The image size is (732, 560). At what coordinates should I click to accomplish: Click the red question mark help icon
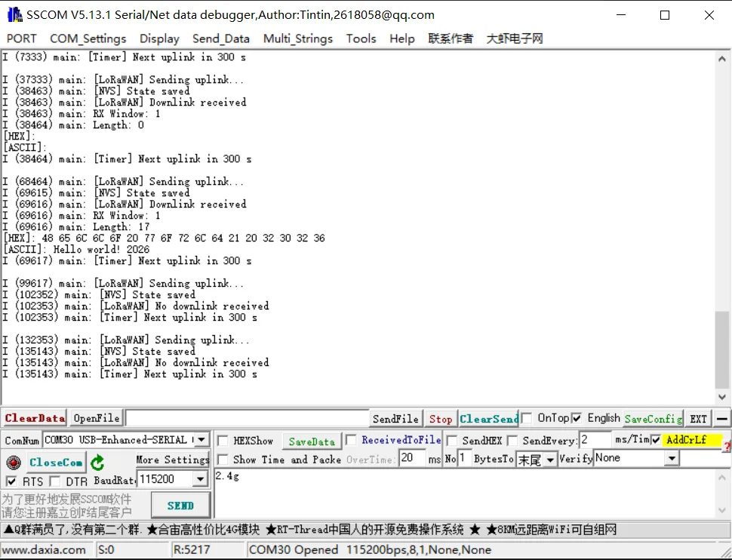727,447
